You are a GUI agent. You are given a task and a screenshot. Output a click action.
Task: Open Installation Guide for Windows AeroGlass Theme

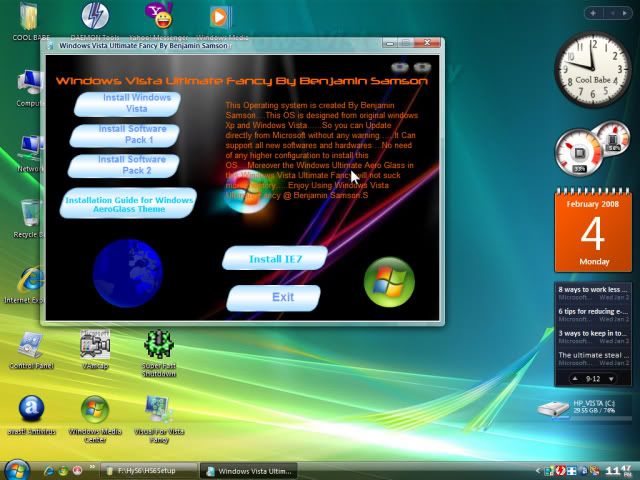[128, 203]
